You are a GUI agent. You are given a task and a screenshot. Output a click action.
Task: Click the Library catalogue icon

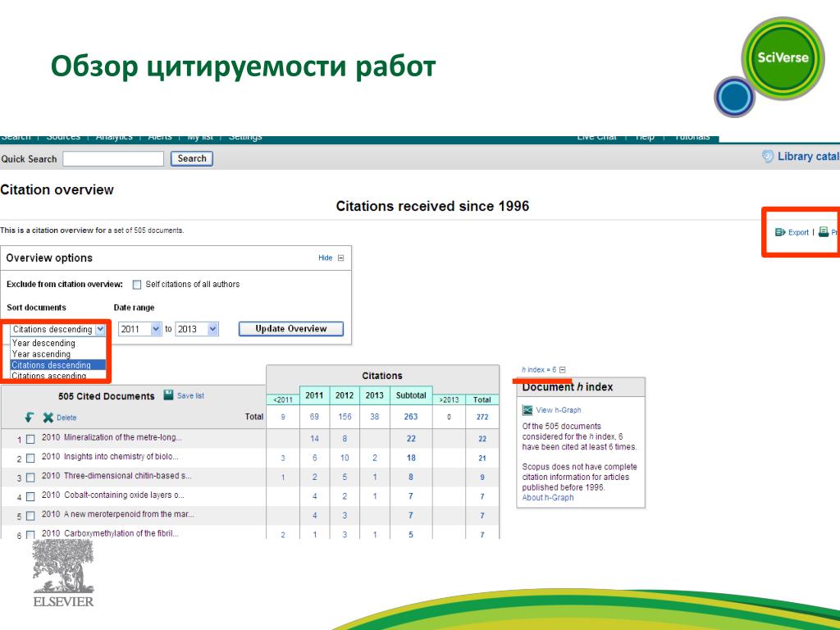point(768,156)
